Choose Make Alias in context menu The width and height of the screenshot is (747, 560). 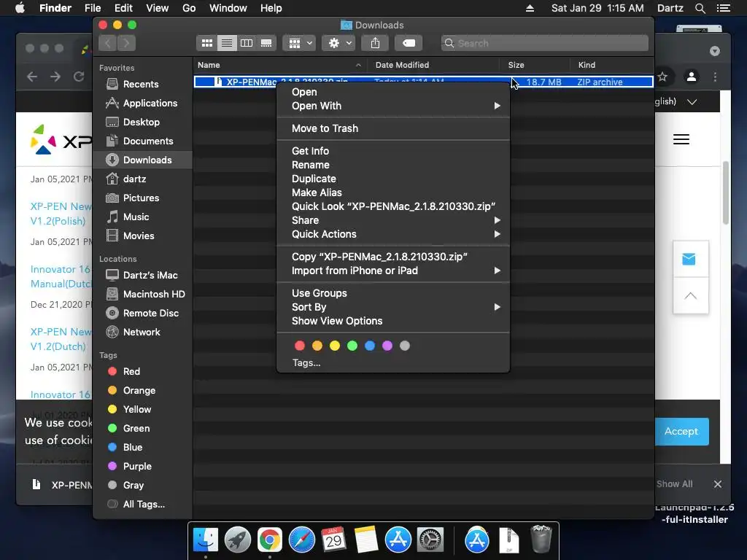click(393, 192)
